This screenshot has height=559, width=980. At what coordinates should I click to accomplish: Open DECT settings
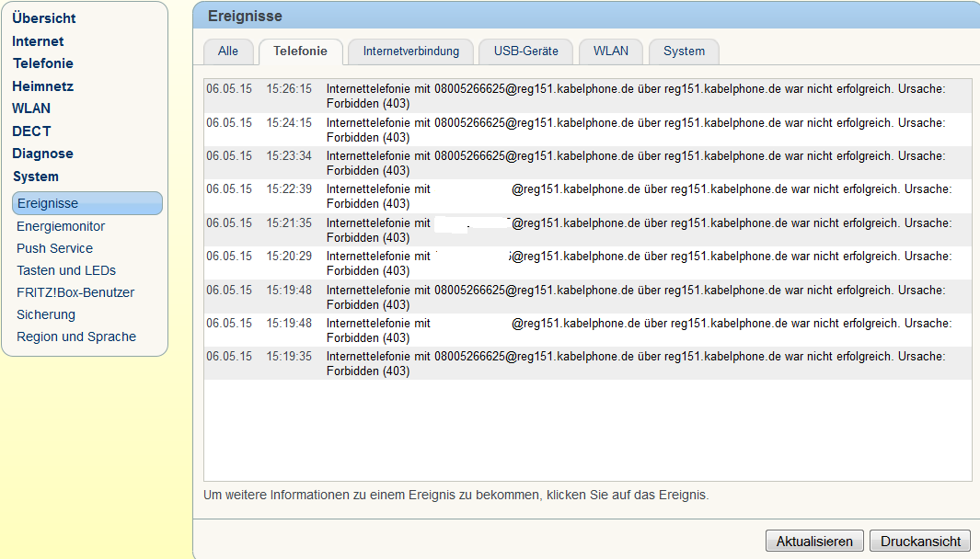[x=30, y=131]
